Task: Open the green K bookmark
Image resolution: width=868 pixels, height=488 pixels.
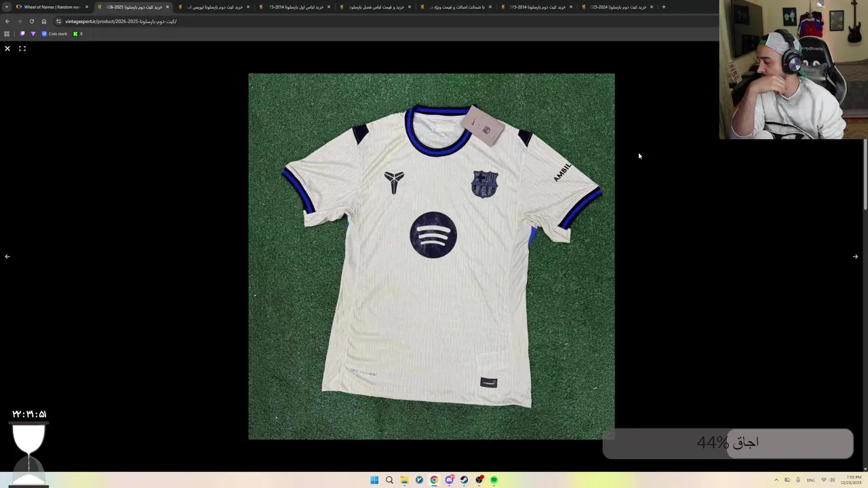Action: [x=77, y=34]
